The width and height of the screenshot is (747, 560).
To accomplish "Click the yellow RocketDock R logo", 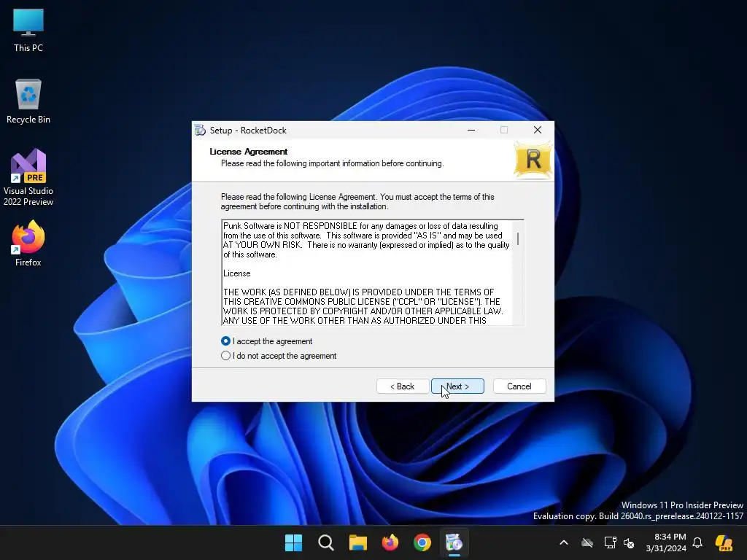I will [x=533, y=160].
